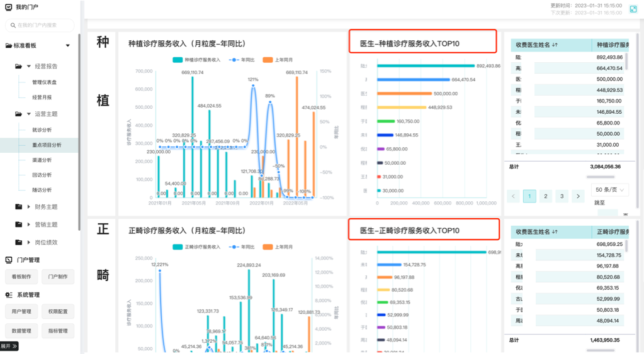Open 经营月报 report
This screenshot has height=354, width=644.
tap(42, 97)
